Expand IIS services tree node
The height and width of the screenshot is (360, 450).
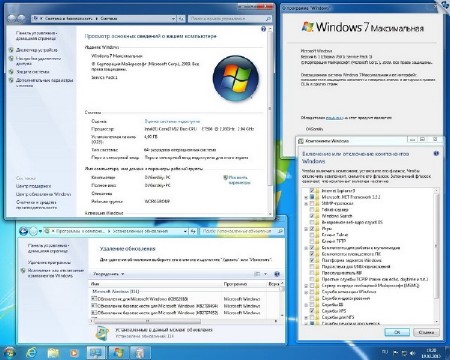point(306,305)
